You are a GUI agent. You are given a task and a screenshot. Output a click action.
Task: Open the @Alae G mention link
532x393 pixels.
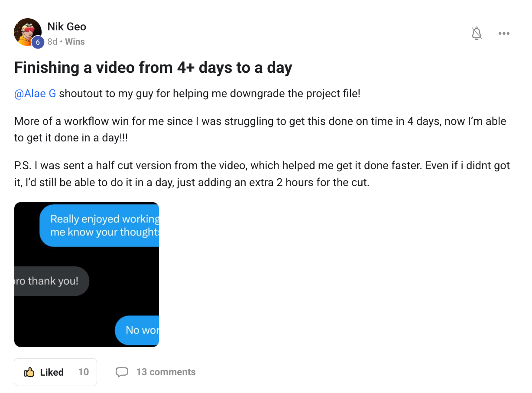(35, 94)
